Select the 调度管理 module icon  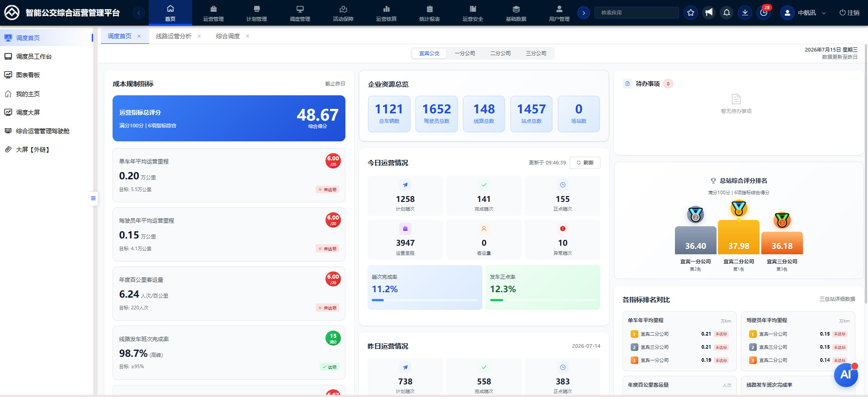click(300, 9)
